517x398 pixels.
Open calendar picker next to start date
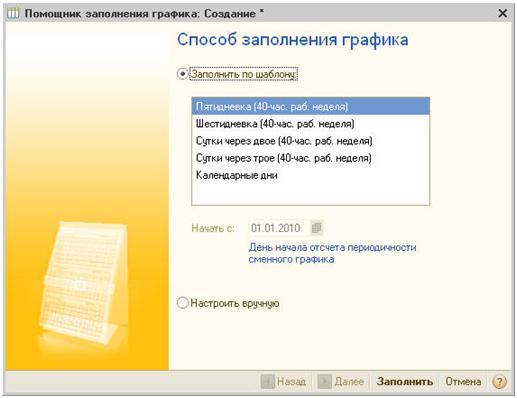coord(316,228)
